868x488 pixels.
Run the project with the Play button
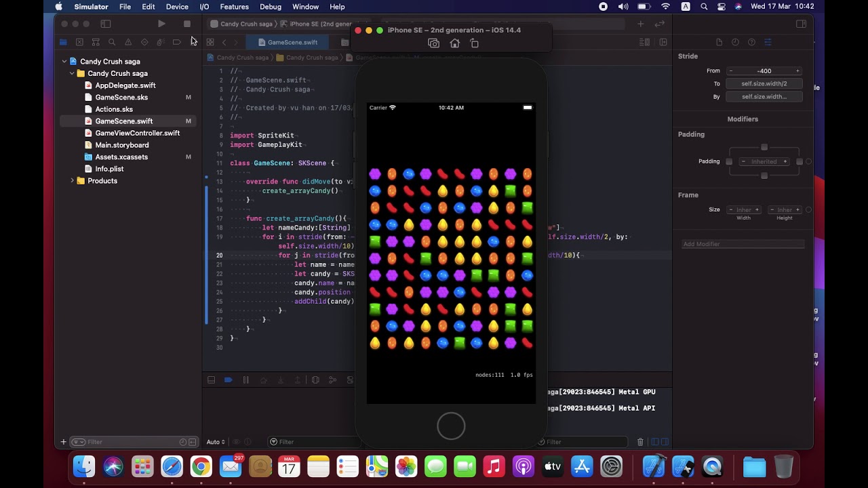[x=161, y=24]
